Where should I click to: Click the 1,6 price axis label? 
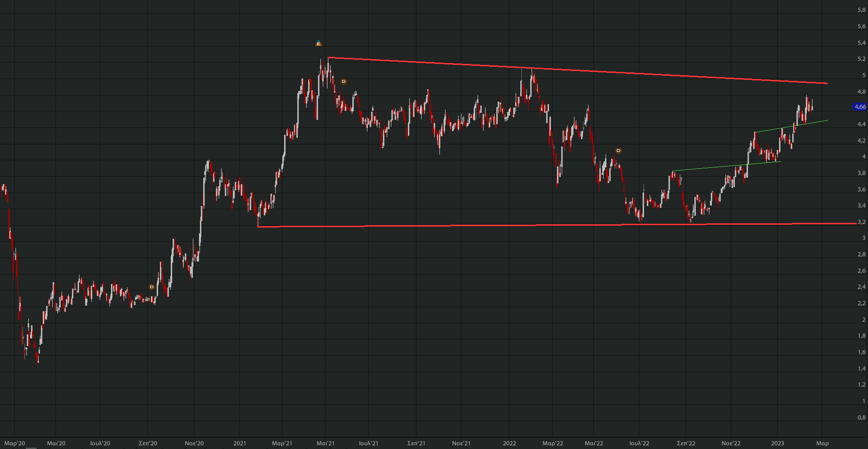tap(861, 352)
